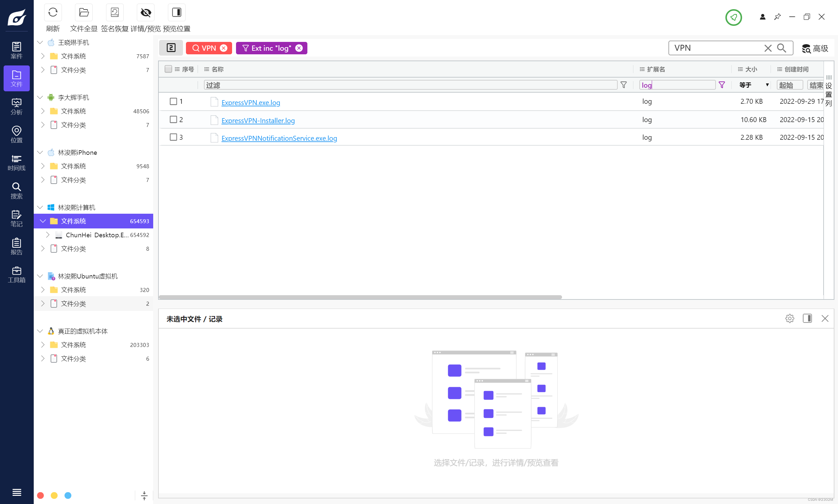Image resolution: width=838 pixels, height=504 pixels.
Task: Toggle the 详情/预览 eye icon
Action: [145, 13]
